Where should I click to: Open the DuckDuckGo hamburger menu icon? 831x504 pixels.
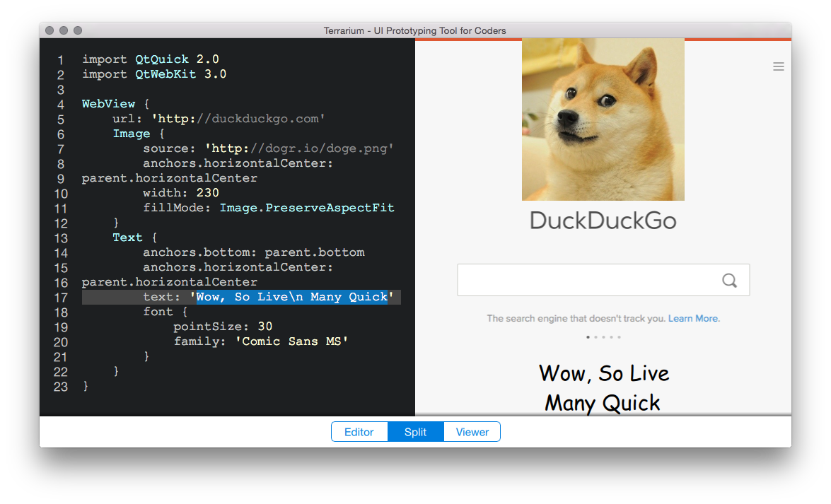778,66
